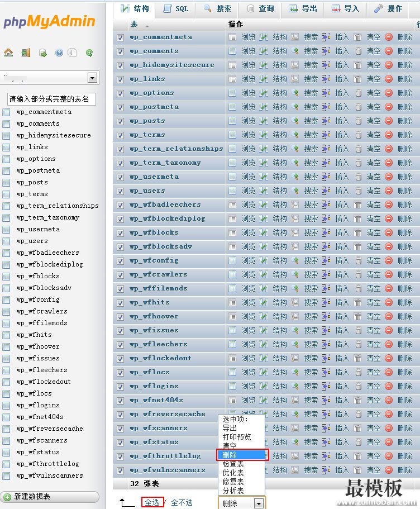Open the 导入 import tab
The height and width of the screenshot is (509, 420).
click(x=345, y=9)
